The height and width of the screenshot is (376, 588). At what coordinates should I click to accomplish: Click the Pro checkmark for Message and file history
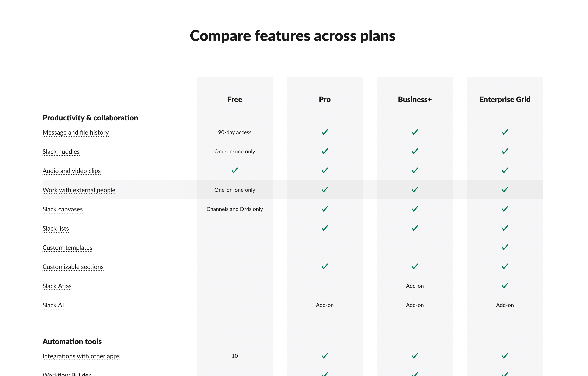pos(324,132)
